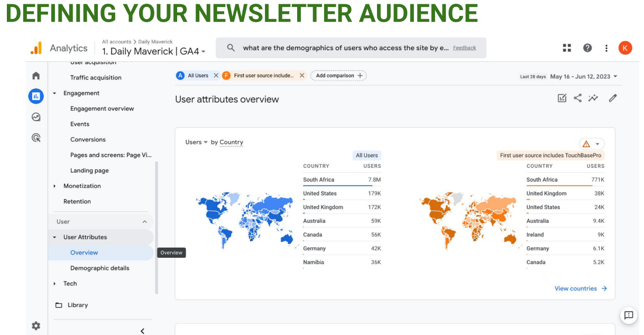
Task: Open Engagement overview report
Action: pyautogui.click(x=102, y=108)
